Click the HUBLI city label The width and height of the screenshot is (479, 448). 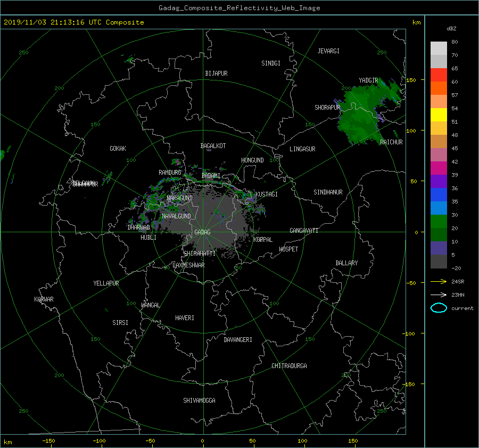coord(148,238)
